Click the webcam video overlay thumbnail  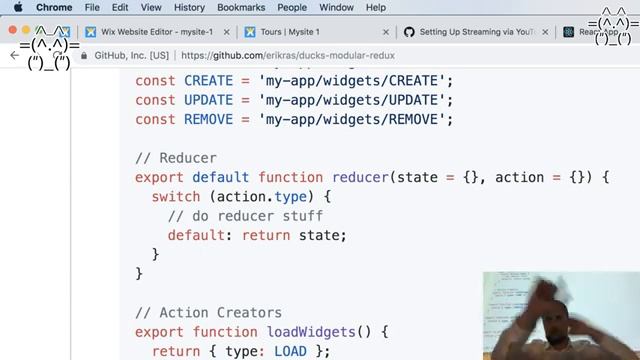[x=561, y=316]
